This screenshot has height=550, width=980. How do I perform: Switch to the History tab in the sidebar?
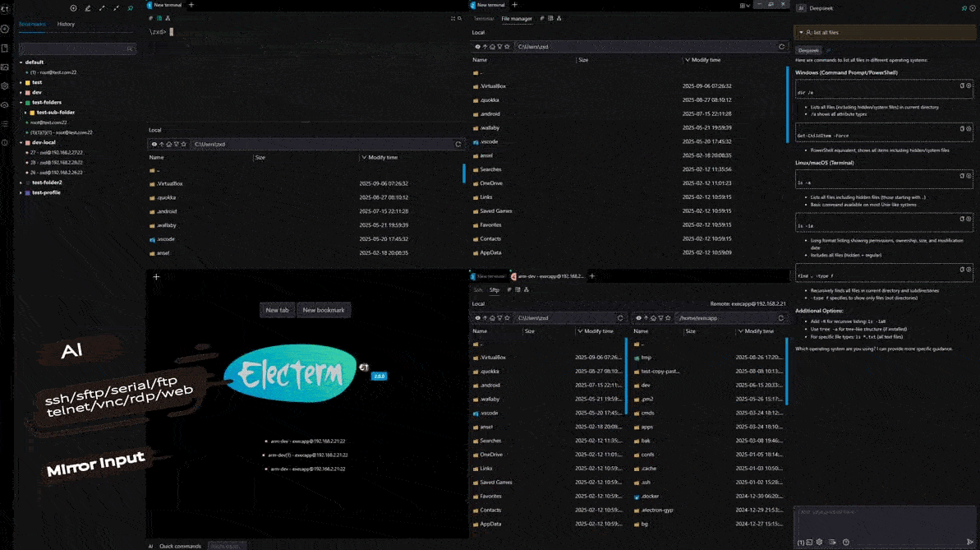66,24
